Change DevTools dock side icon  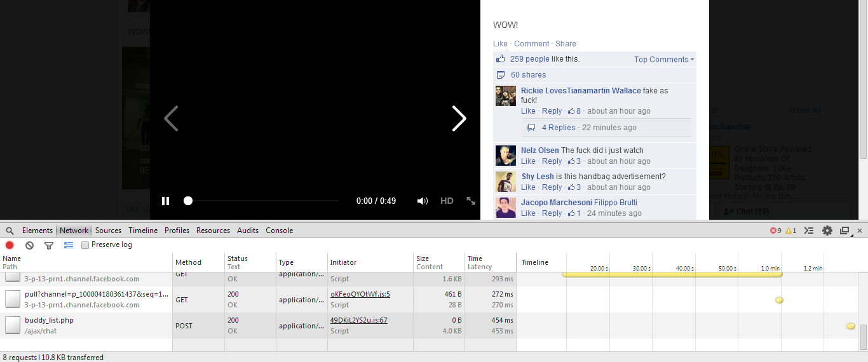845,231
